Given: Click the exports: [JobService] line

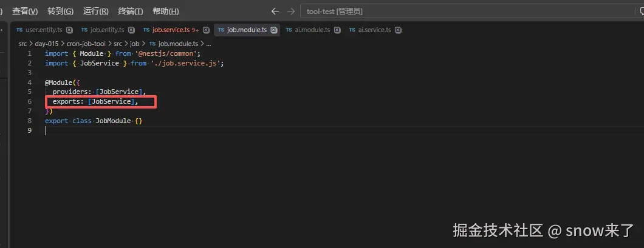Looking at the screenshot, I should pos(95,101).
